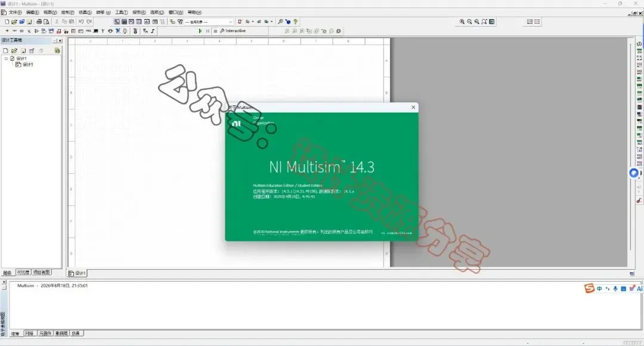Open the 文件(F) menu
The width and height of the screenshot is (644, 346).
point(15,13)
